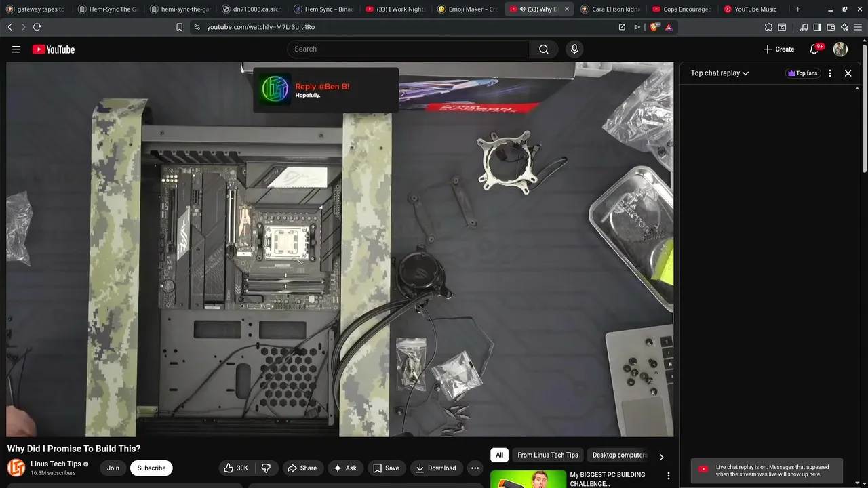Select the 'All' filter chip
This screenshot has height=488, width=868.
point(499,455)
